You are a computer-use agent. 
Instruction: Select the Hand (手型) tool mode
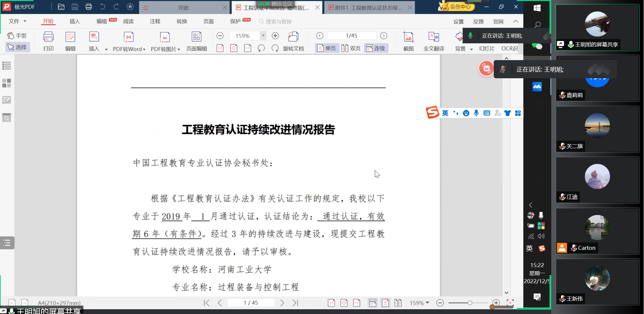pyautogui.click(x=17, y=36)
